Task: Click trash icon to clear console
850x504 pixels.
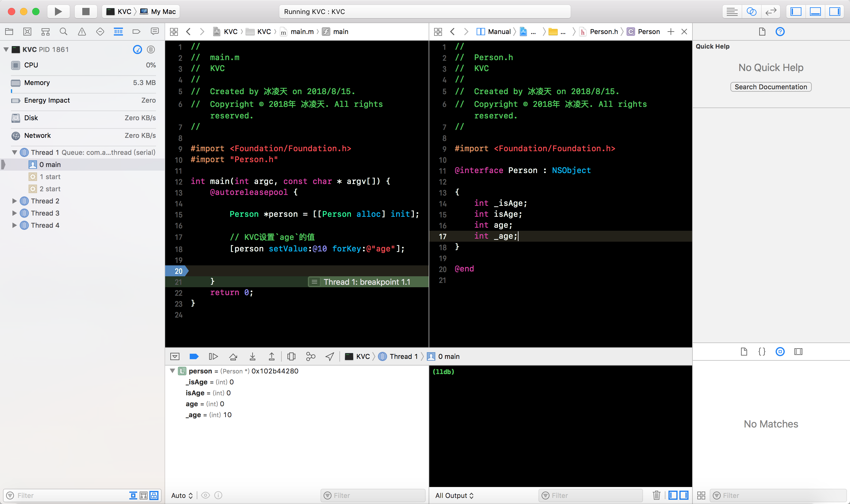Action: coord(656,495)
